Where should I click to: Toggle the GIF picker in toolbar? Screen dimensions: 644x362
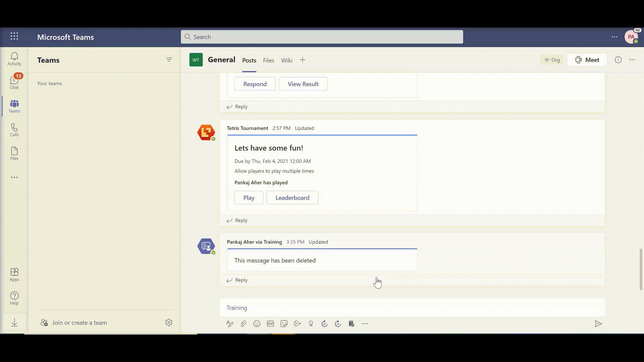270,323
